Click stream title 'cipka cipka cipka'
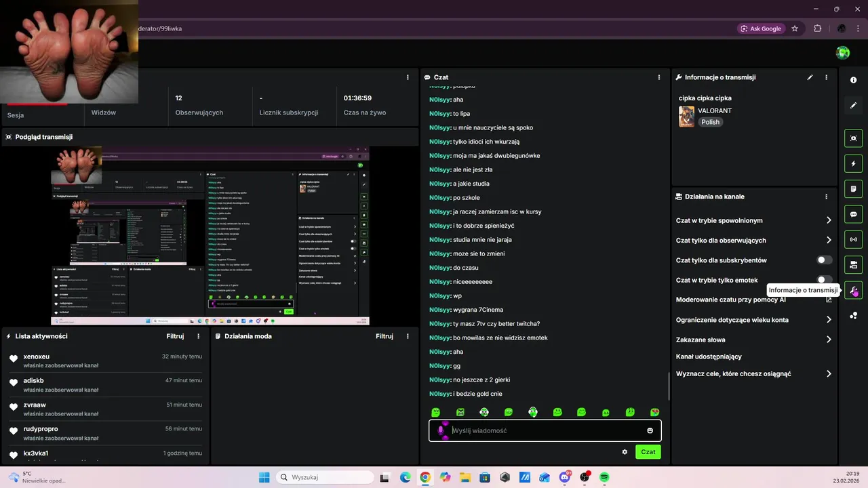 click(x=705, y=98)
